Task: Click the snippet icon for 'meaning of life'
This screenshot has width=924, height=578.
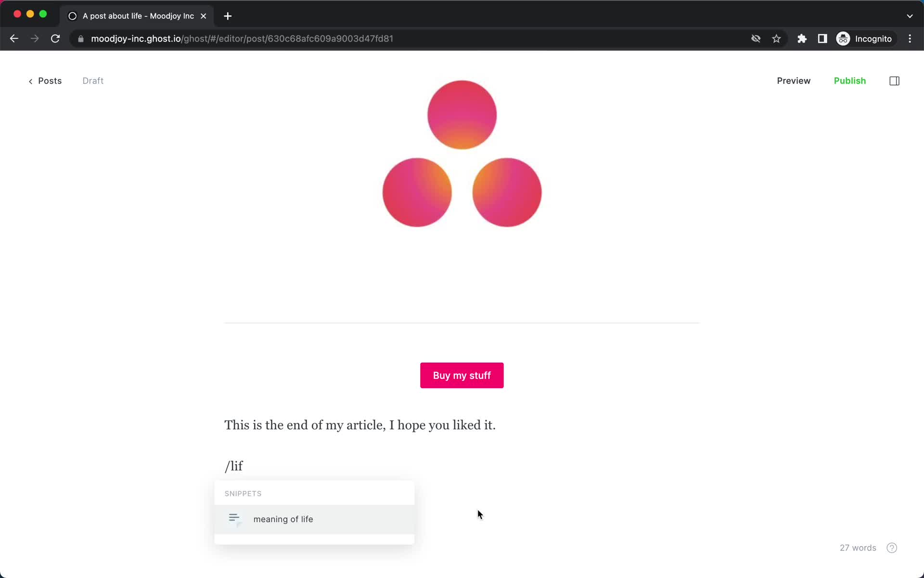Action: point(234,519)
